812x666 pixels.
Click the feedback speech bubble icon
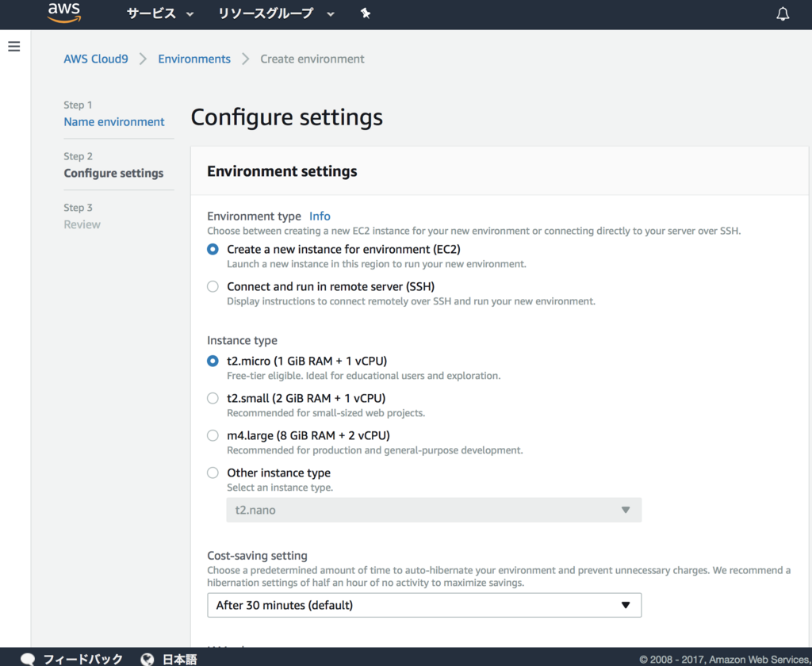[28, 659]
